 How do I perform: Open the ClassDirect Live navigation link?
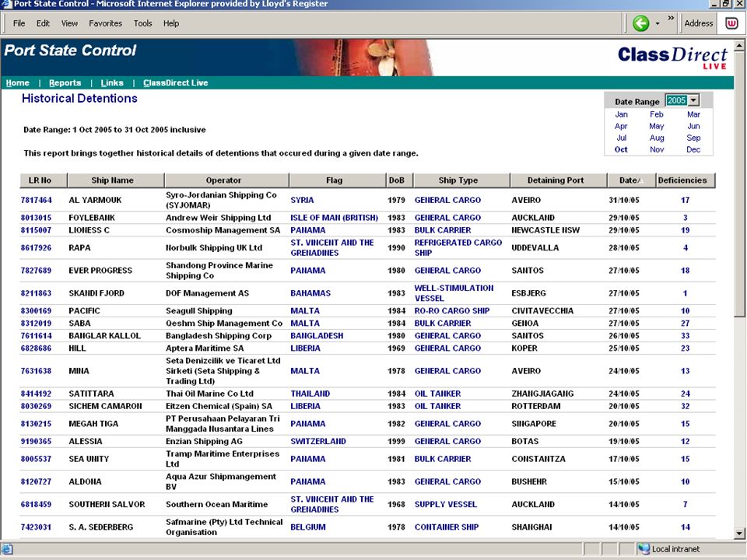click(x=175, y=83)
